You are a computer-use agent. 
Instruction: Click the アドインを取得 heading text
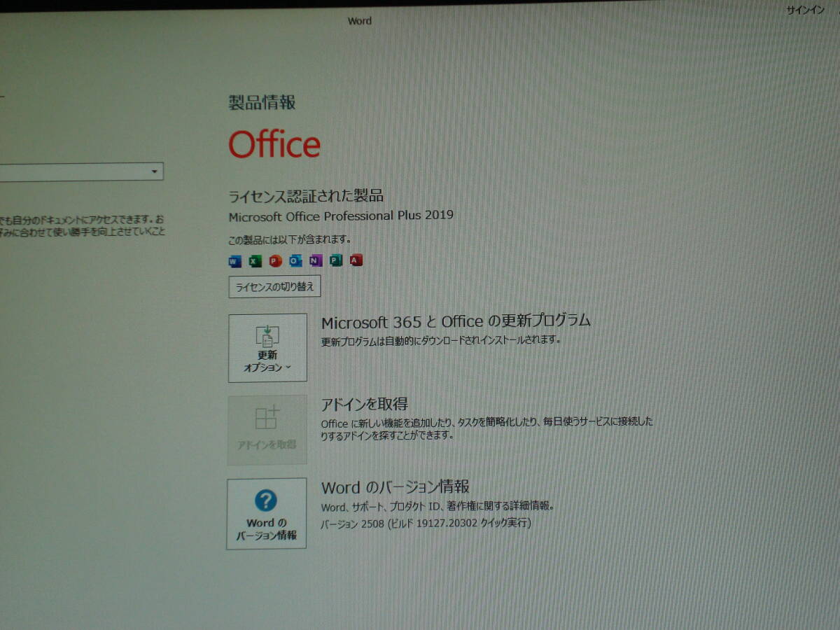pyautogui.click(x=364, y=404)
